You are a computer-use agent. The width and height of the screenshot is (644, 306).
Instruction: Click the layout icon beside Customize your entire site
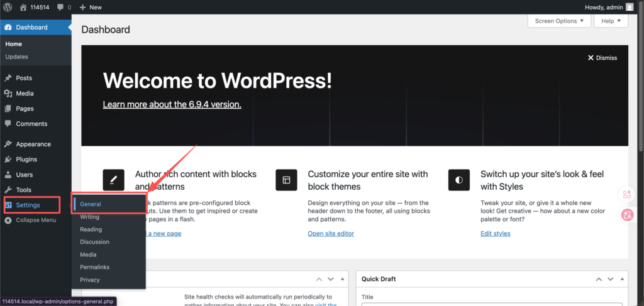[x=286, y=180]
